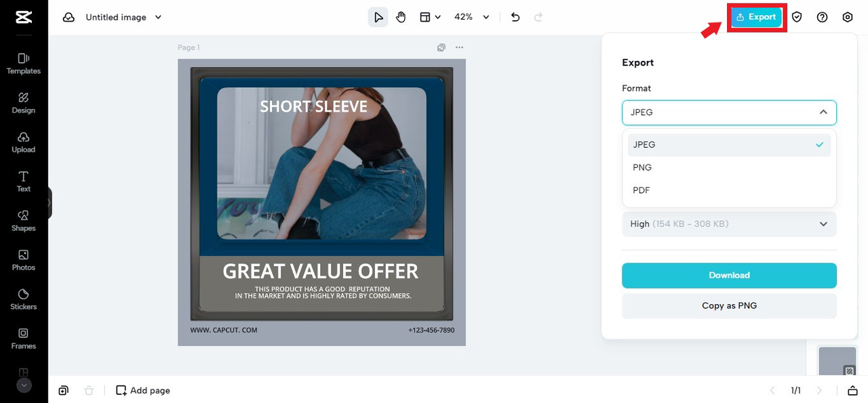The width and height of the screenshot is (868, 403).
Task: Open the Templates panel
Action: point(24,64)
